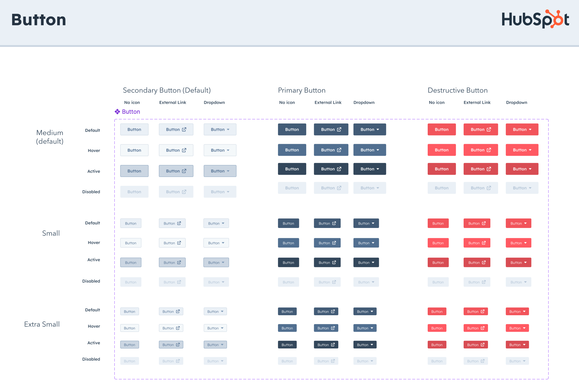Click external link icon on extra-small hover primary button

tap(333, 328)
